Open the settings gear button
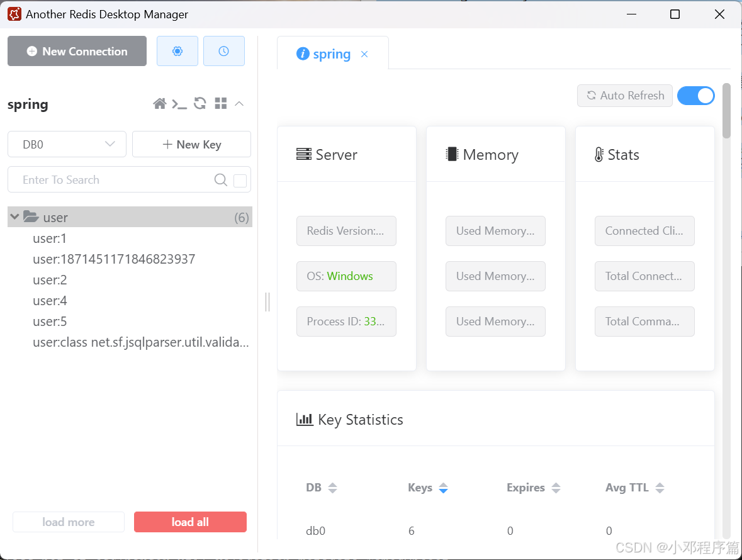This screenshot has width=742, height=560. click(x=177, y=51)
